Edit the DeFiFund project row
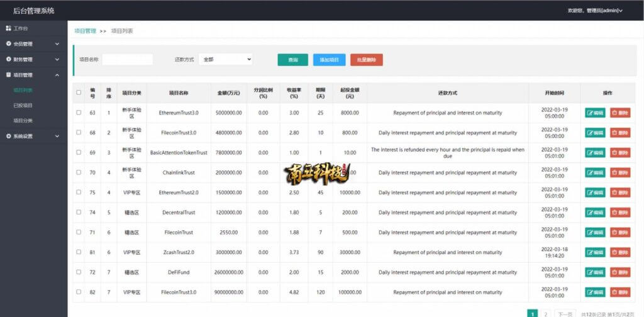Screen dimensions: 644x317 click(595, 272)
